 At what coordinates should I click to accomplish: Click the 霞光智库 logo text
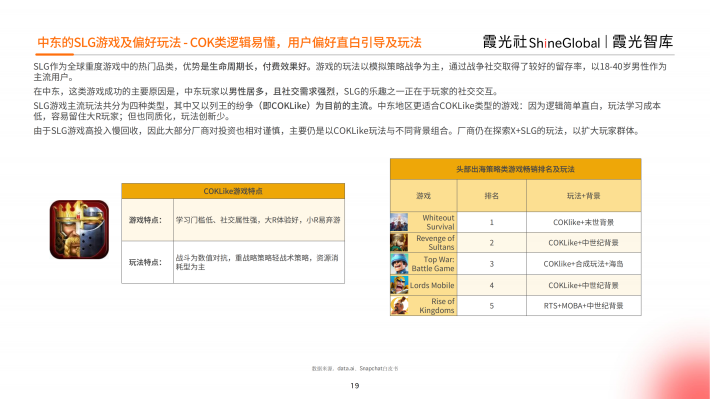pos(643,42)
